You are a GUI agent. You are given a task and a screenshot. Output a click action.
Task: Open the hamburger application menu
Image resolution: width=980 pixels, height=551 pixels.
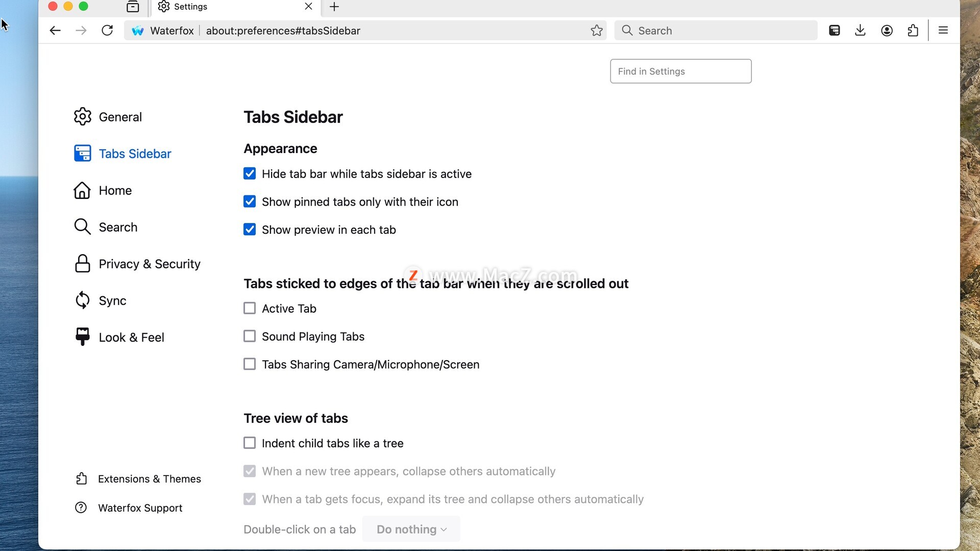pyautogui.click(x=943, y=31)
